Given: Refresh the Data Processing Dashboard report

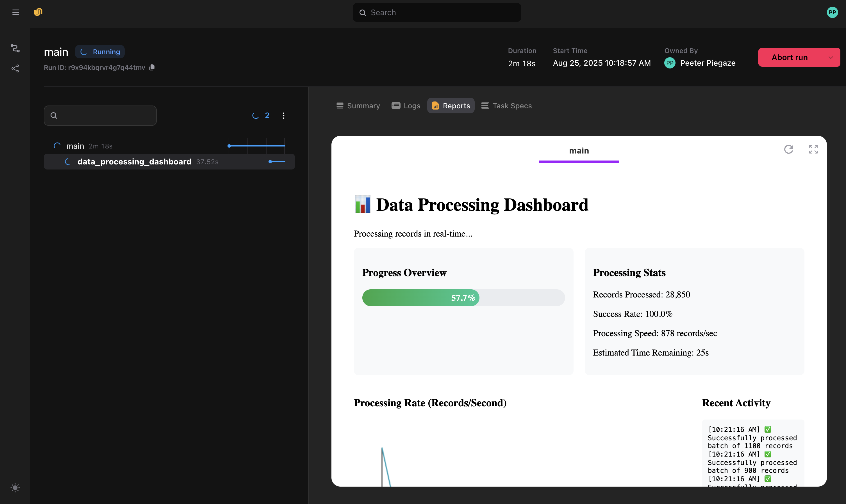Looking at the screenshot, I should pyautogui.click(x=788, y=150).
